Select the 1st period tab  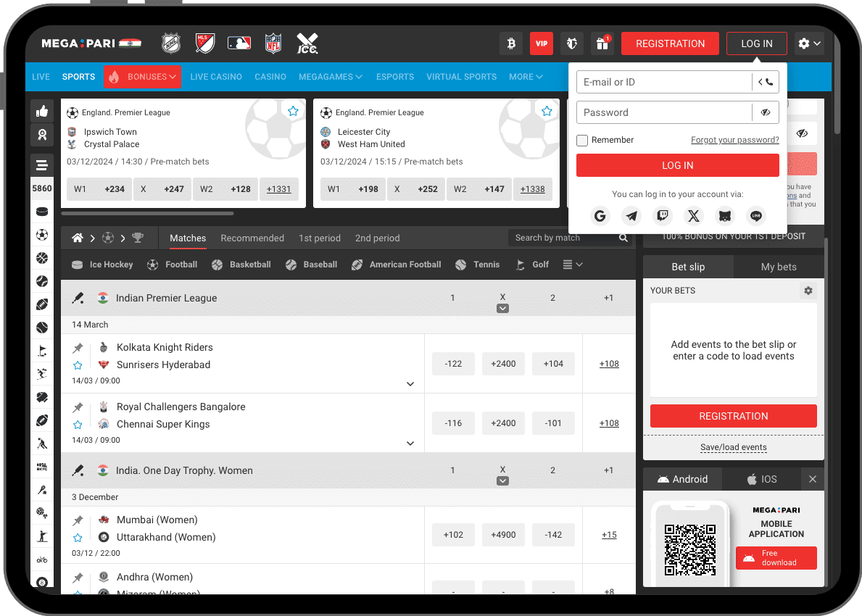coord(319,238)
